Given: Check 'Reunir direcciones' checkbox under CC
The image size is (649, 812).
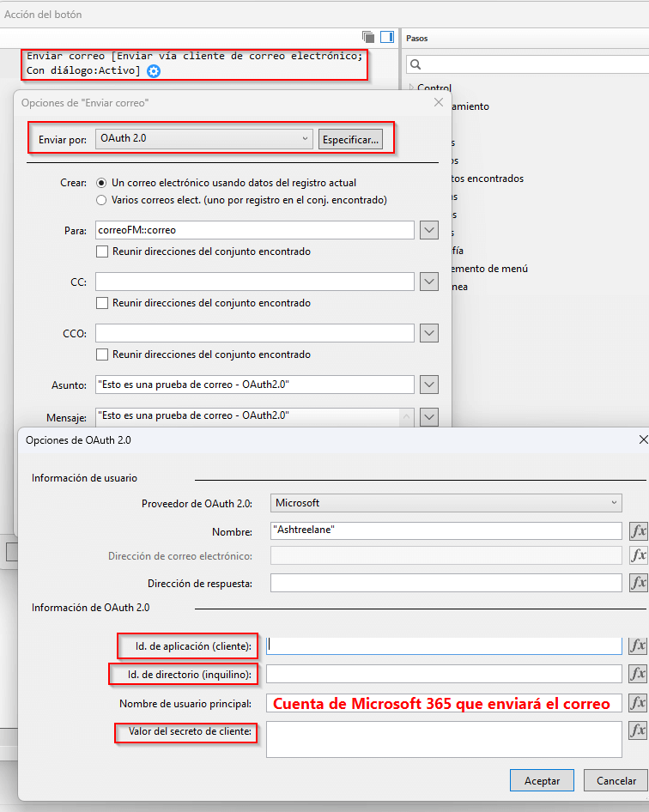Looking at the screenshot, I should click(102, 303).
